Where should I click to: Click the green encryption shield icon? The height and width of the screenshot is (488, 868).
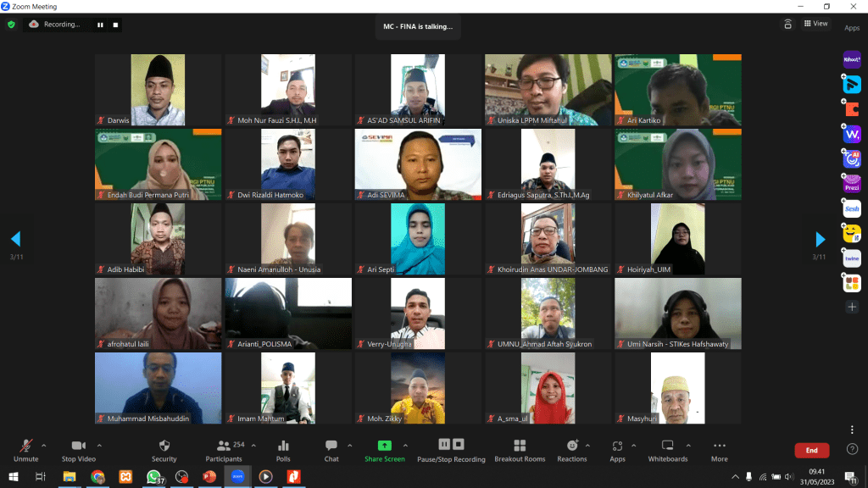click(x=11, y=25)
